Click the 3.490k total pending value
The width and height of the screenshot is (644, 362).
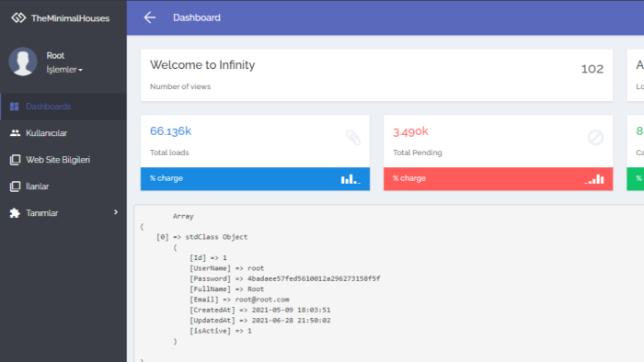tap(410, 131)
